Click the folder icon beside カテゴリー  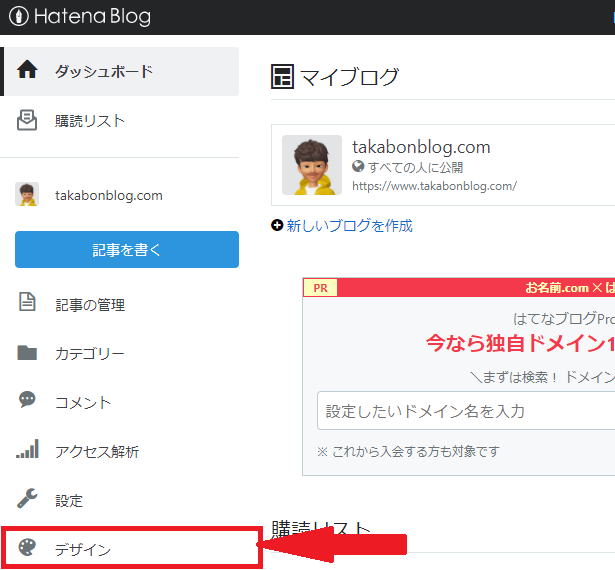[x=27, y=352]
